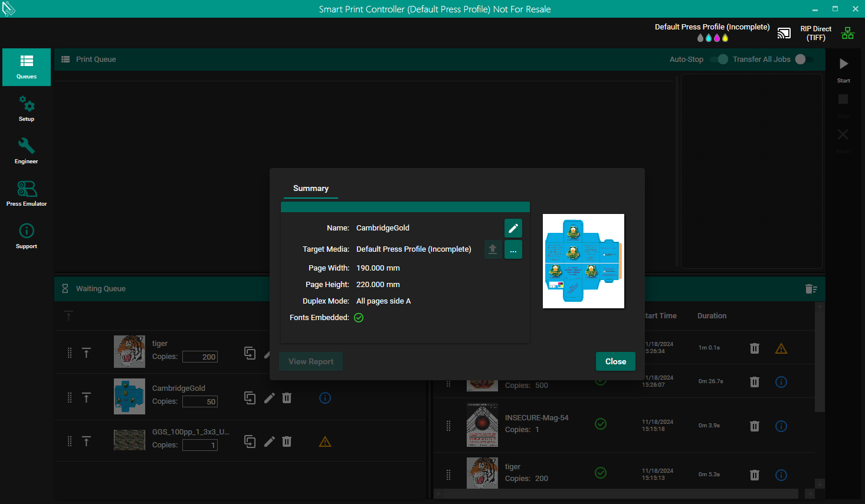Open the Engineer tools panel

coord(27,151)
